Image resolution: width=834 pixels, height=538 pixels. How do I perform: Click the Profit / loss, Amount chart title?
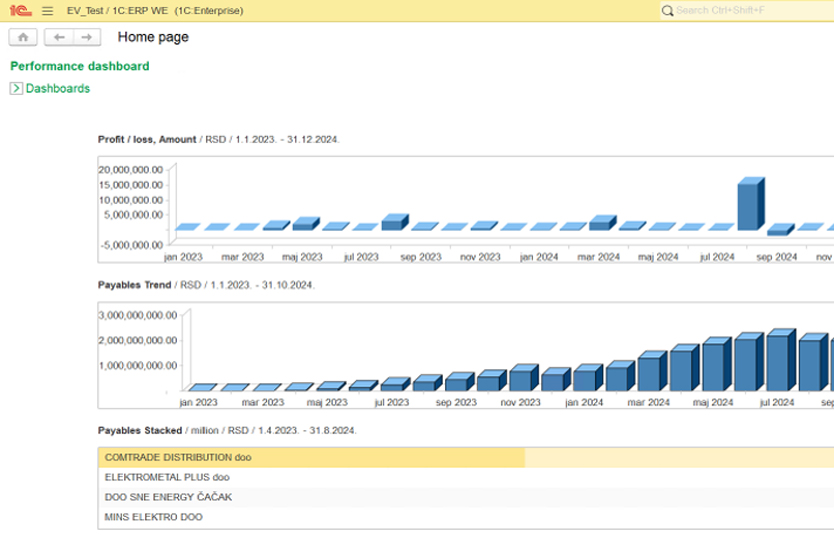tap(147, 139)
